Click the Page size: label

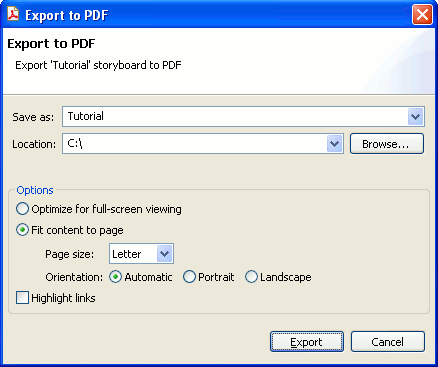(x=70, y=254)
